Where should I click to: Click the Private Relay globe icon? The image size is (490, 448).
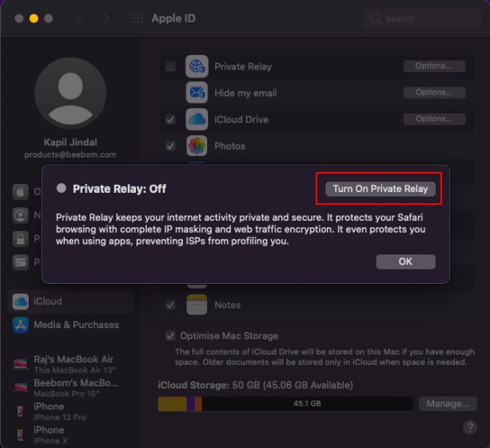coord(197,66)
